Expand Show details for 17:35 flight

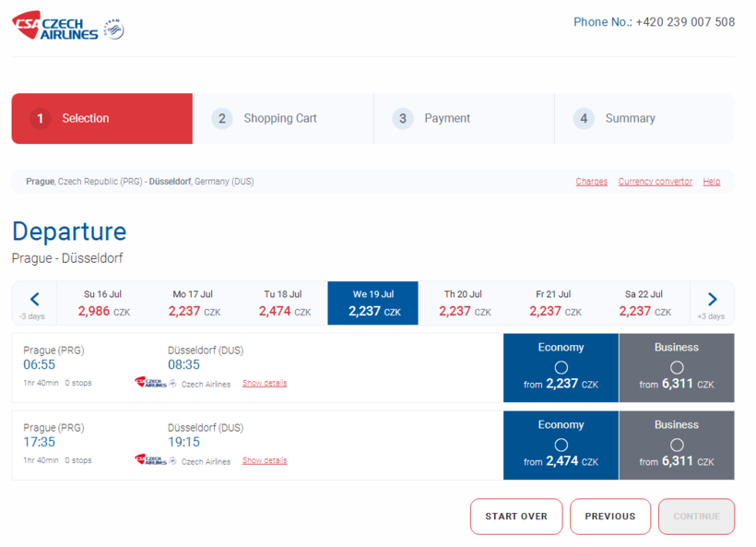[x=265, y=460]
